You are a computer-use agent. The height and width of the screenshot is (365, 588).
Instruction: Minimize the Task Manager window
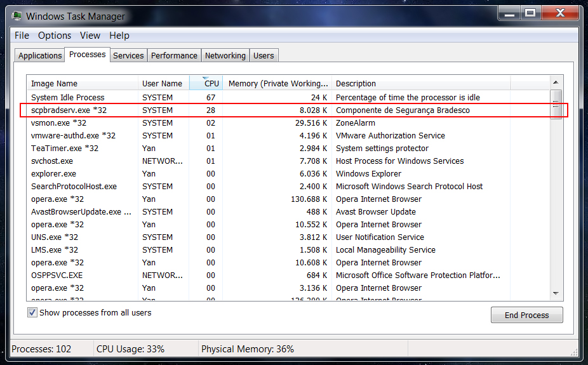[509, 13]
